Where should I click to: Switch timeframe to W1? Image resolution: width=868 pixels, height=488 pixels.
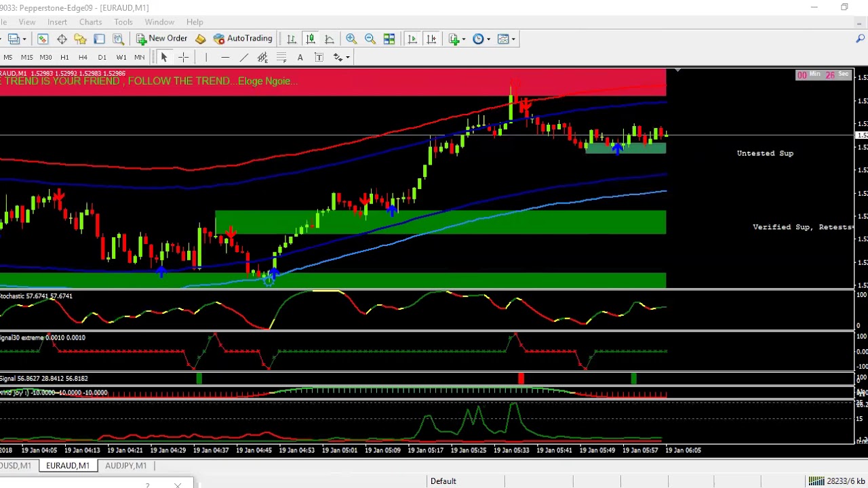point(121,58)
